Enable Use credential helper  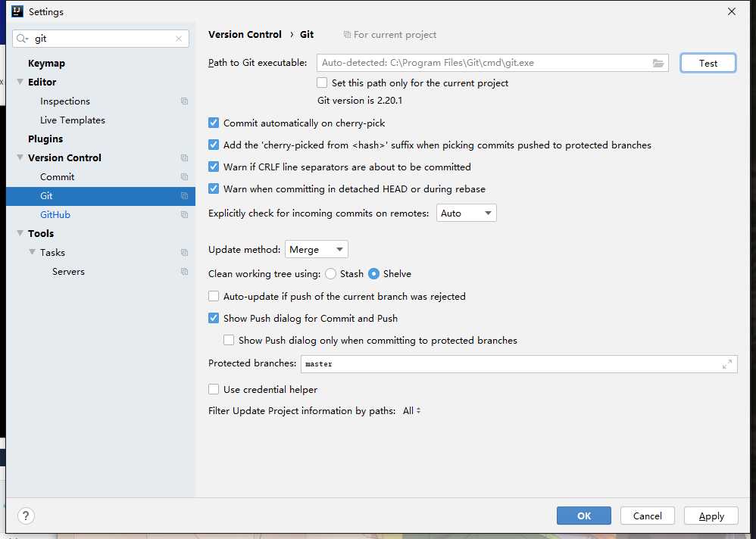coord(214,389)
